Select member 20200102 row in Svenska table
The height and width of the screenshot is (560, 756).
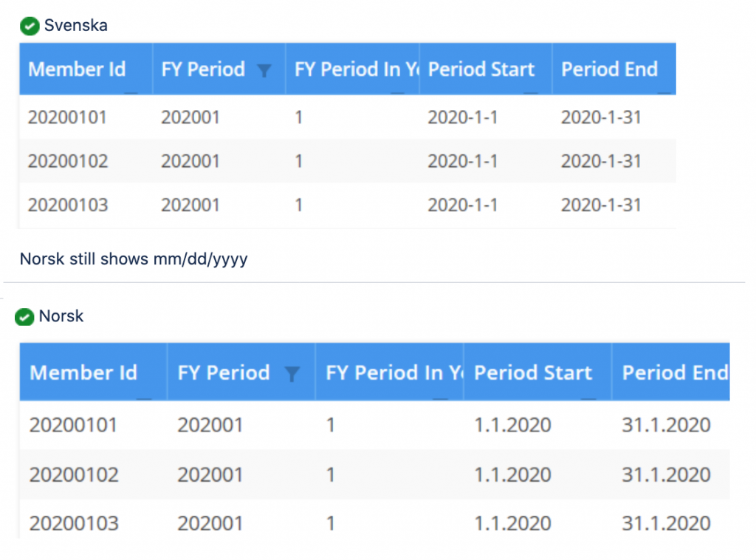coord(67,161)
